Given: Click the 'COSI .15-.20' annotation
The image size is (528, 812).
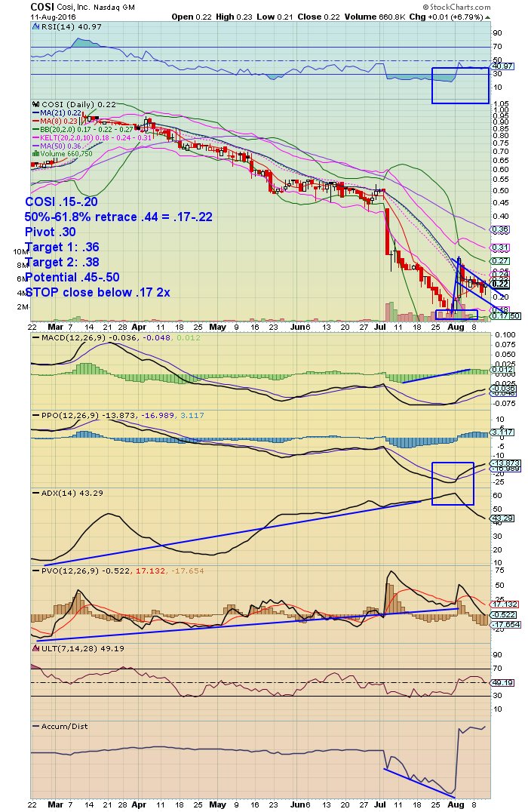Looking at the screenshot, I should (x=61, y=202).
